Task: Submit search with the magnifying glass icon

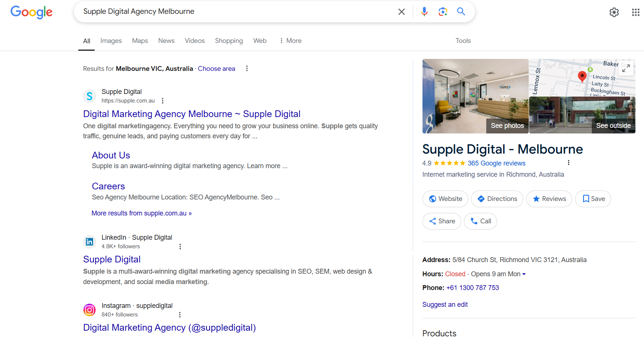Action: (461, 12)
